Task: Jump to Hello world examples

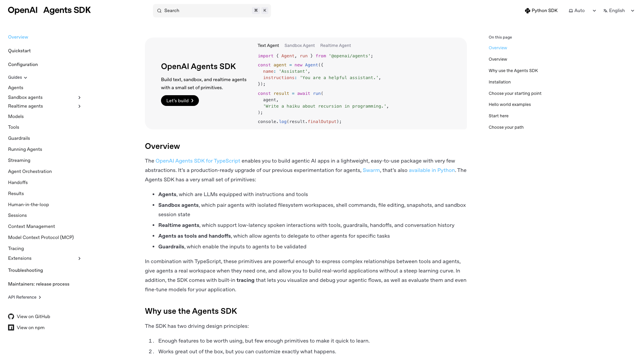Action: tap(509, 105)
